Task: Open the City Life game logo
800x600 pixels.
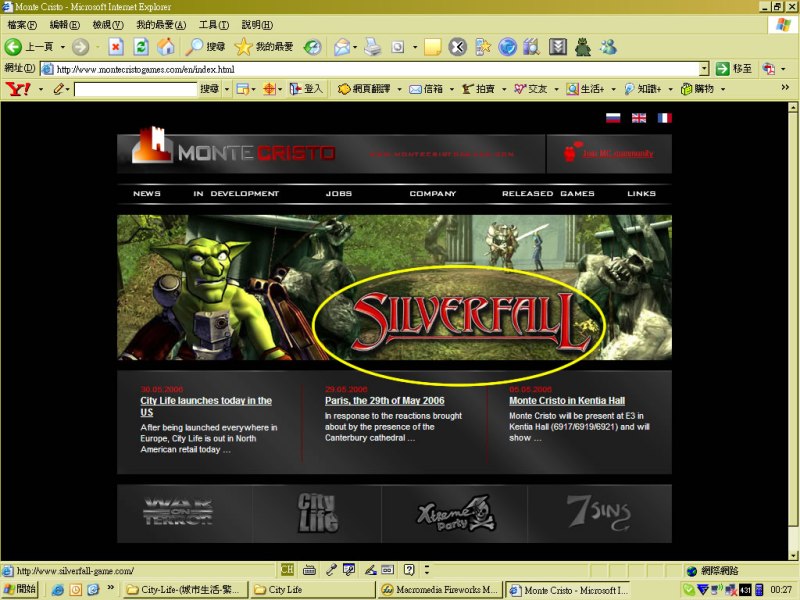Action: pyautogui.click(x=317, y=513)
